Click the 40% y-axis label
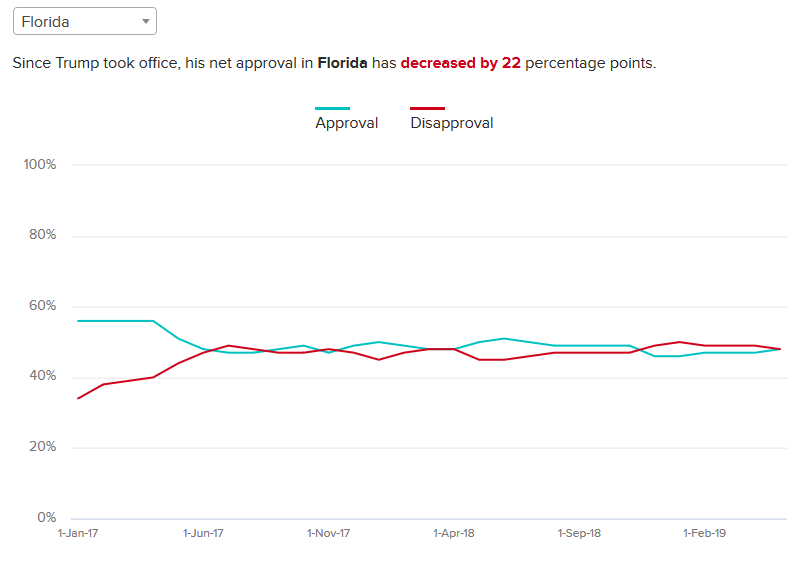809x562 pixels. pyautogui.click(x=43, y=376)
